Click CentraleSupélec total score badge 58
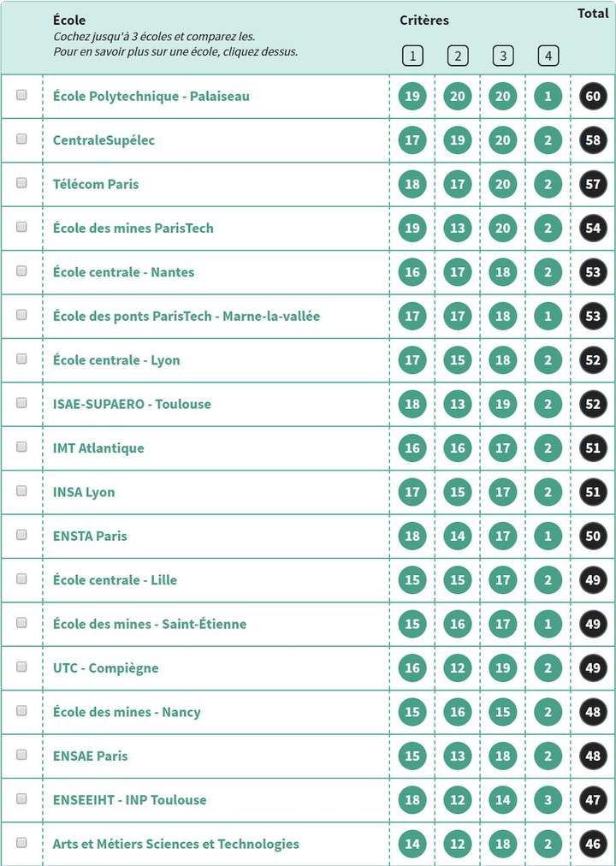This screenshot has width=616, height=866. [x=593, y=139]
